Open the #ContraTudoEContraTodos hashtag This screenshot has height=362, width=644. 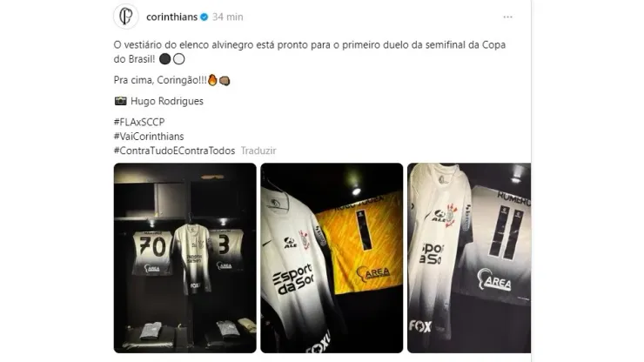pyautogui.click(x=174, y=151)
